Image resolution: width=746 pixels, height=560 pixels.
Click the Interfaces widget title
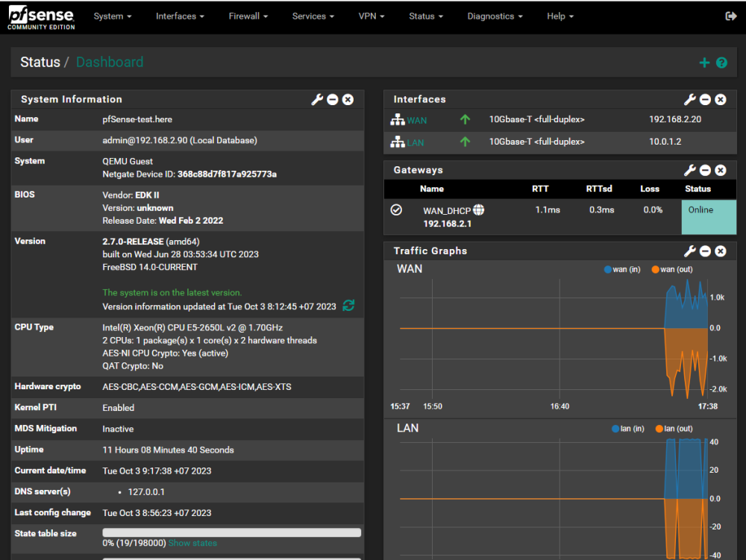[419, 99]
